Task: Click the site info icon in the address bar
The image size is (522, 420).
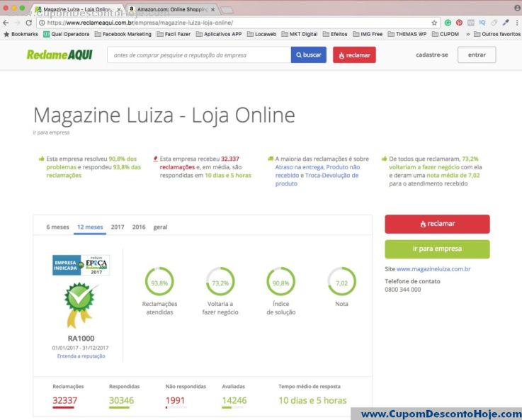Action: (42, 23)
